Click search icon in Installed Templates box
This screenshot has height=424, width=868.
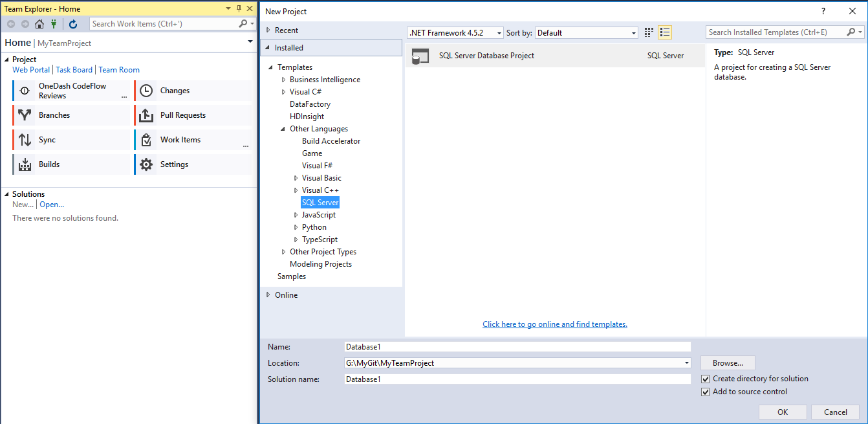pyautogui.click(x=851, y=32)
